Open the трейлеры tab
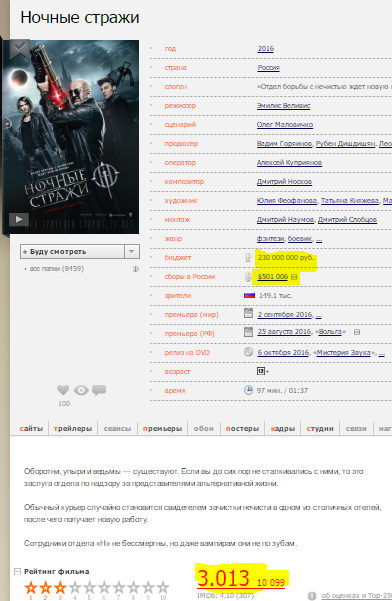392x601 pixels. [73, 429]
